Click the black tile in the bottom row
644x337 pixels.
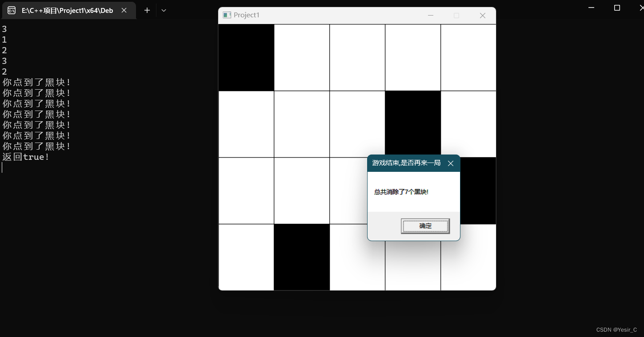click(302, 257)
